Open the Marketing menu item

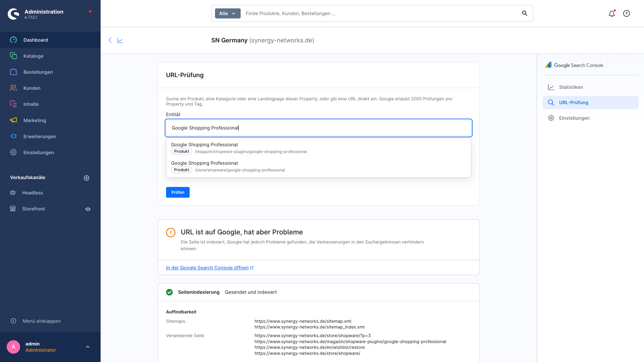click(50, 120)
